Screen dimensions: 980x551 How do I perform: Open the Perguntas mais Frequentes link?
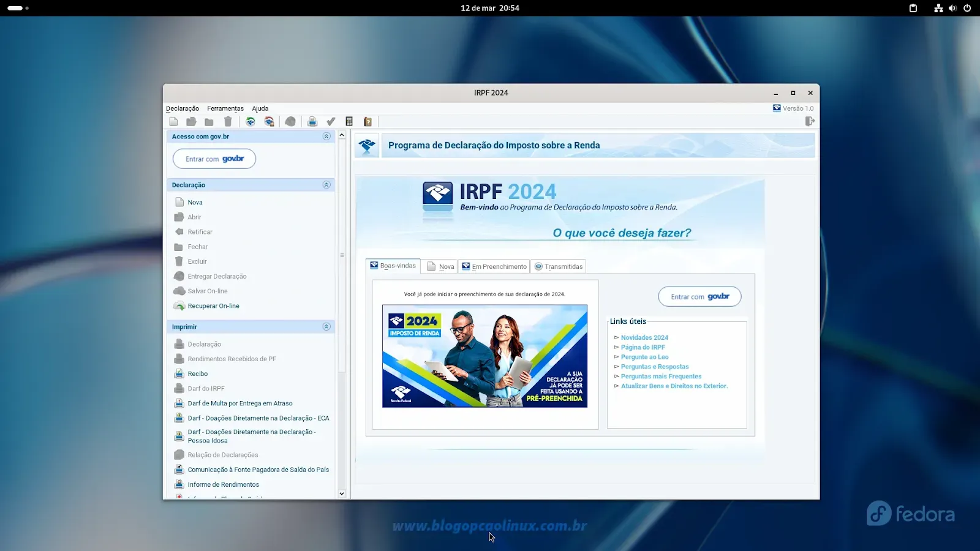pos(661,377)
